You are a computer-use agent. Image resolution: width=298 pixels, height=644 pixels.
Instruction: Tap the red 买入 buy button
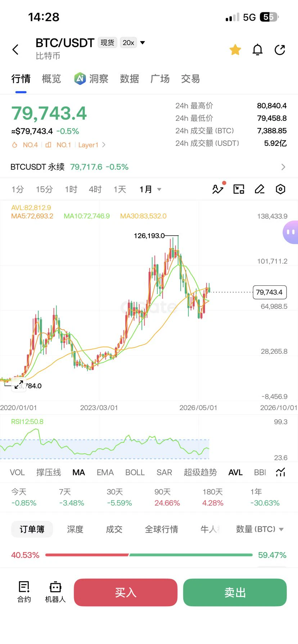(x=126, y=592)
